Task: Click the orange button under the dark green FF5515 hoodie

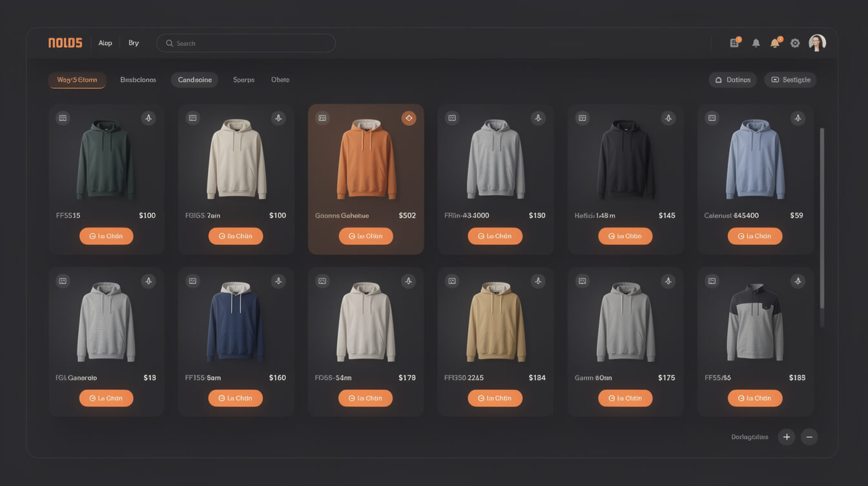Action: pos(107,236)
